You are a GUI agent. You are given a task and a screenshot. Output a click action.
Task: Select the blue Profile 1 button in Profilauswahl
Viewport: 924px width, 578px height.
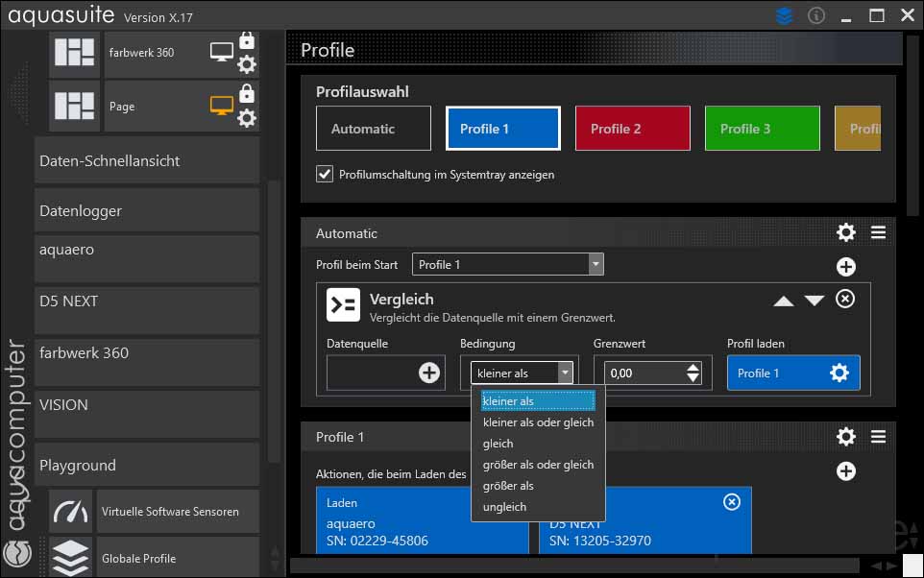(x=503, y=129)
